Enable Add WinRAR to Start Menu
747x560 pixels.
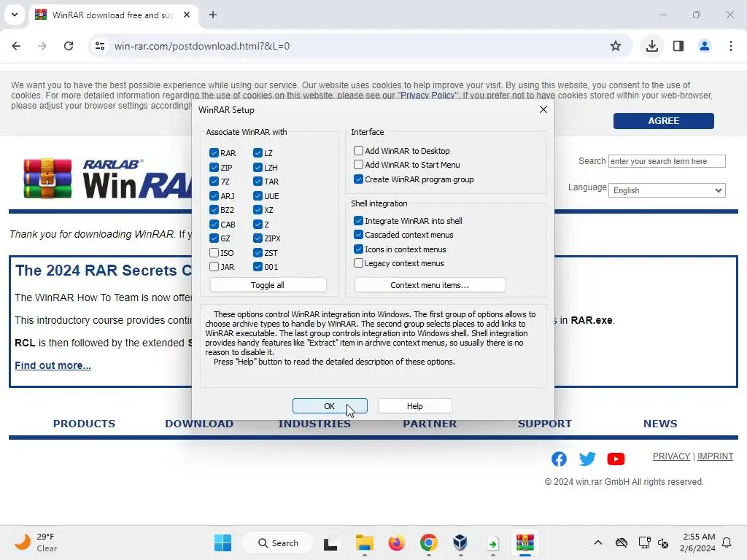[358, 165]
